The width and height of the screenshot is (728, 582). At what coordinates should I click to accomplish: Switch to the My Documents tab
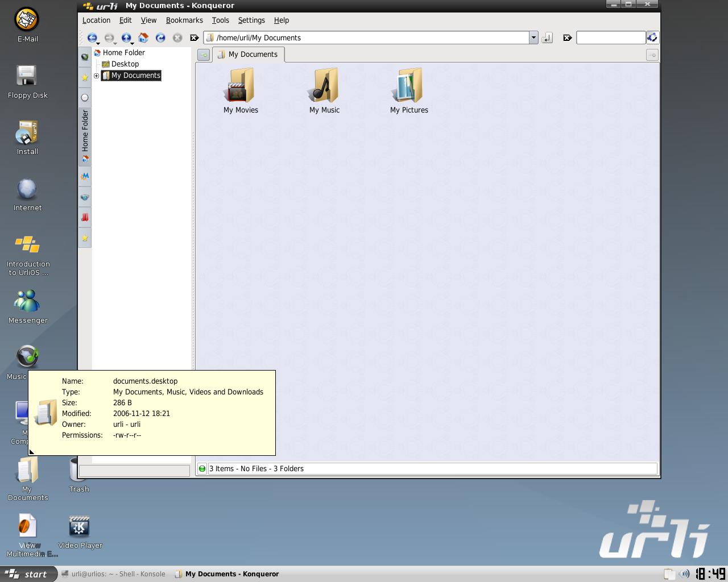point(248,55)
